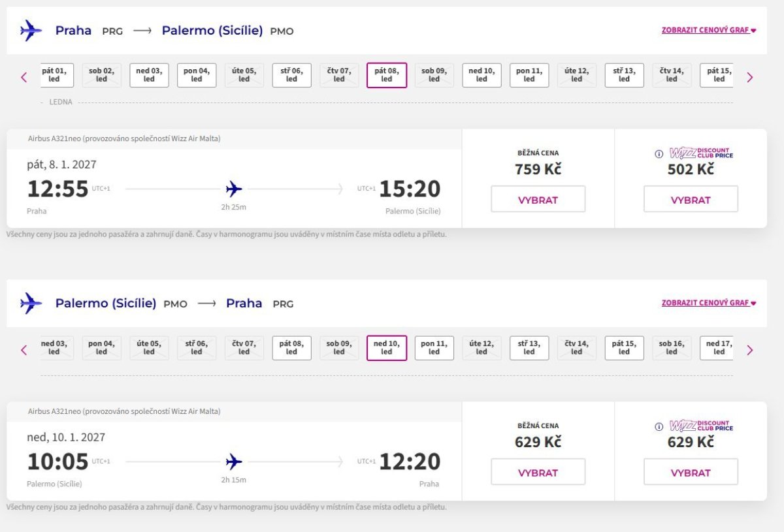Choose outbound date pon 11, led
The width and height of the screenshot is (784, 532).
[529, 75]
